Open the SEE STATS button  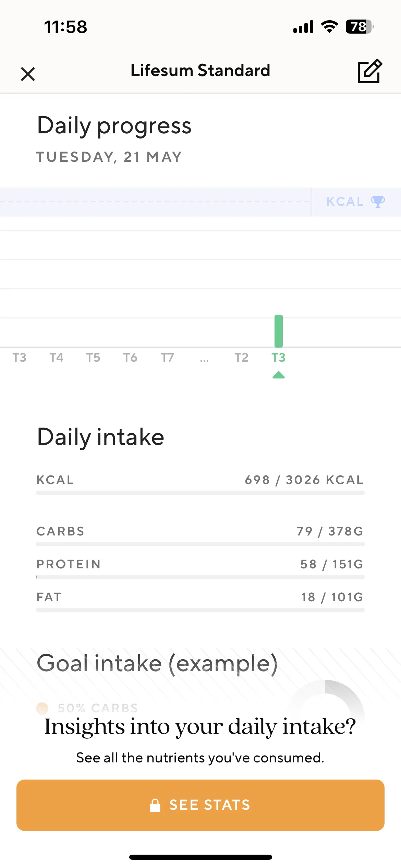tap(200, 805)
